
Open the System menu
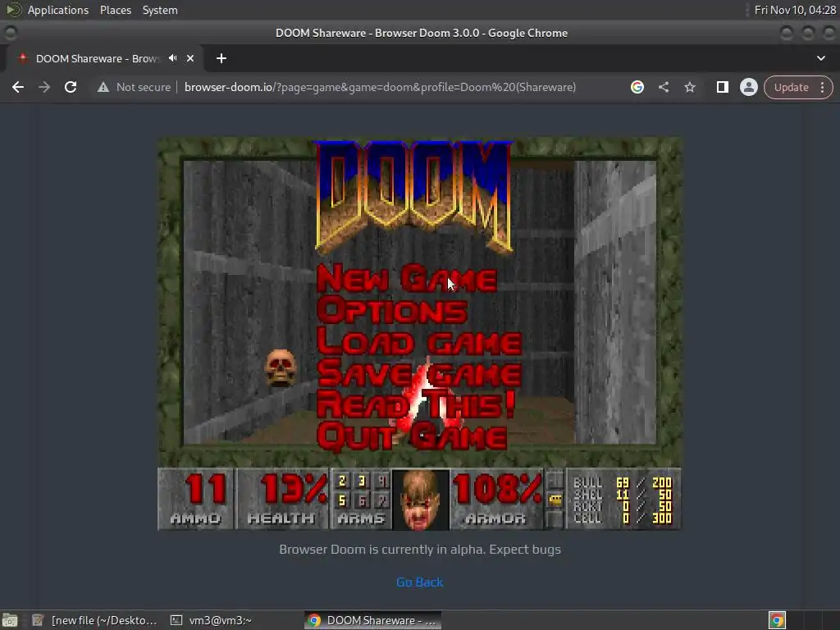(x=160, y=10)
